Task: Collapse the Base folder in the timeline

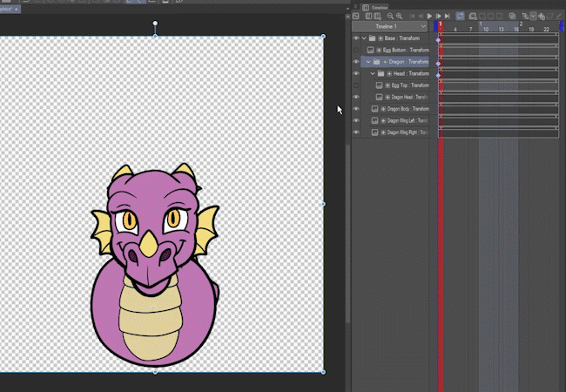Action: click(x=364, y=38)
